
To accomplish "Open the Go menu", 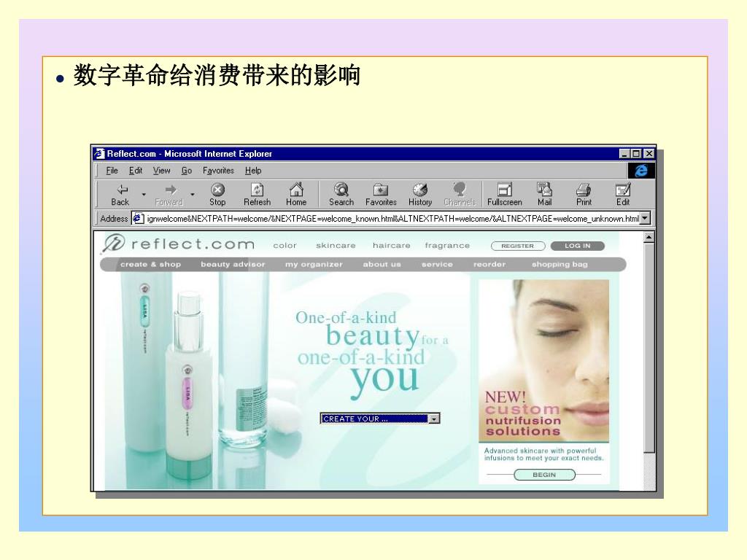I will (x=186, y=171).
